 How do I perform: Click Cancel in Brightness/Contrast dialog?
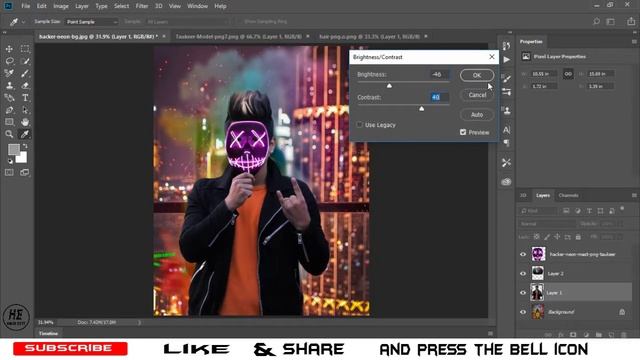(477, 95)
